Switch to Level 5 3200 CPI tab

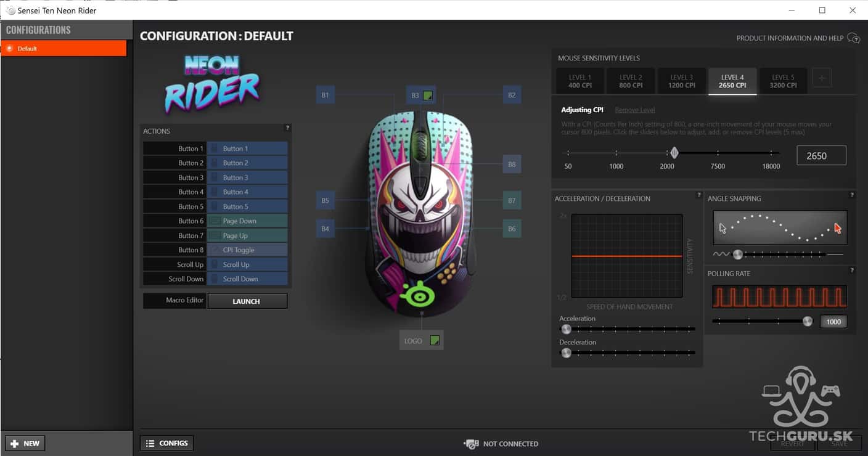783,81
